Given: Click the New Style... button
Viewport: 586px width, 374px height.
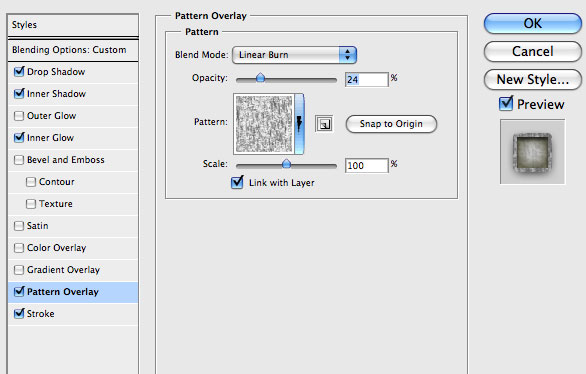Looking at the screenshot, I should coord(533,80).
